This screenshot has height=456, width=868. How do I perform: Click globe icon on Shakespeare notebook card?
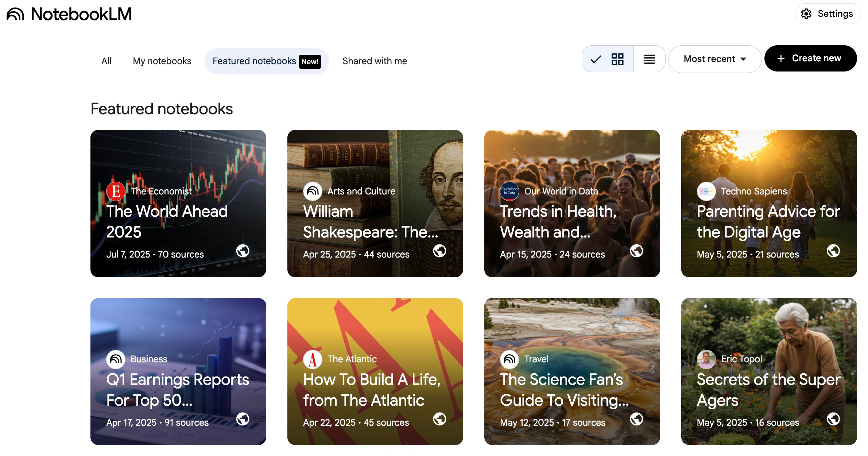(x=439, y=251)
